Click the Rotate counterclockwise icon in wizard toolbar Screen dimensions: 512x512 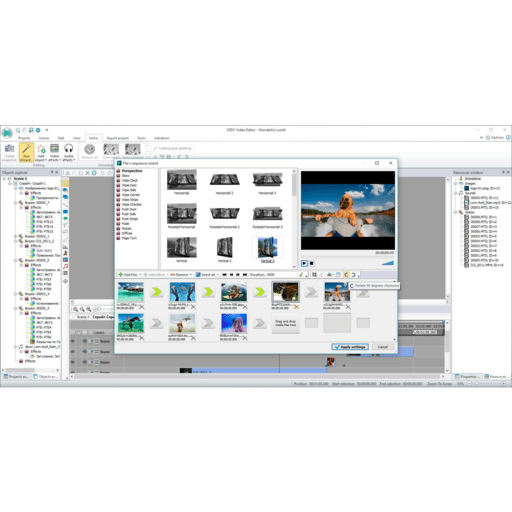(353, 275)
